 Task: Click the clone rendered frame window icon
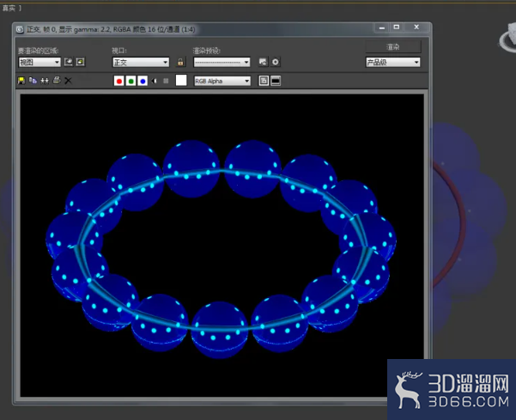click(45, 81)
